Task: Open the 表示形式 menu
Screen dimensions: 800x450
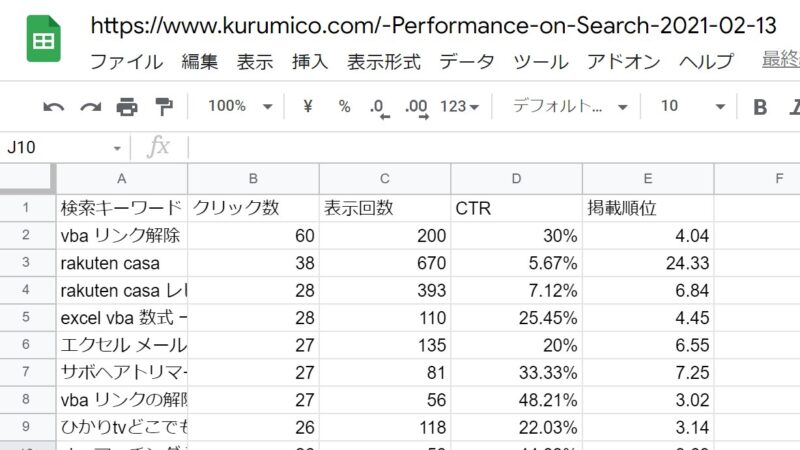Action: click(384, 62)
